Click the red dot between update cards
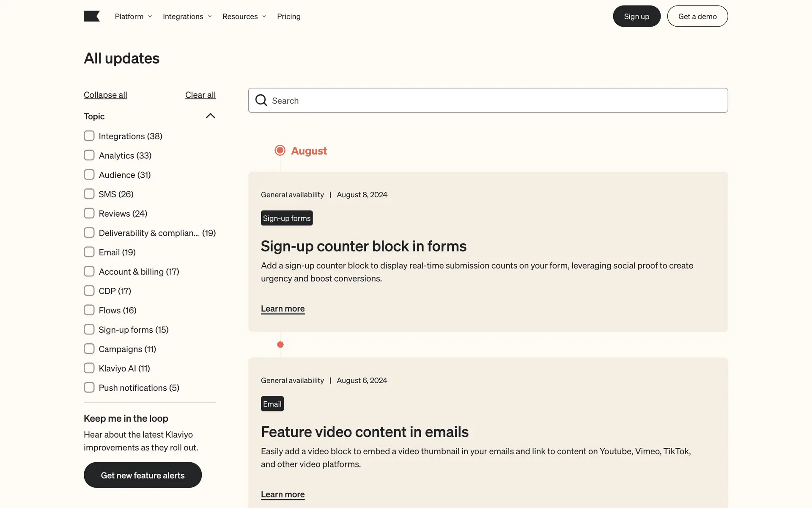The height and width of the screenshot is (508, 812). [x=280, y=345]
